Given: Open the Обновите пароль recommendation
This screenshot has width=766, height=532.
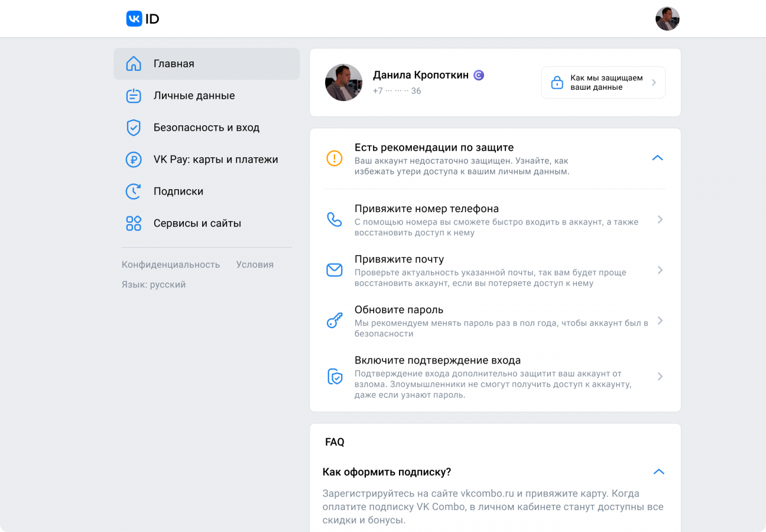Looking at the screenshot, I should click(495, 321).
